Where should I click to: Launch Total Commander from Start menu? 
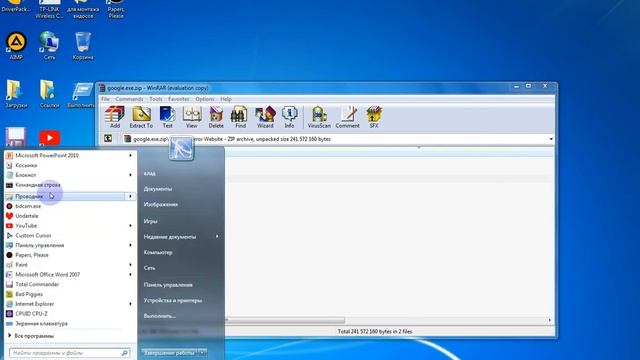click(70, 284)
